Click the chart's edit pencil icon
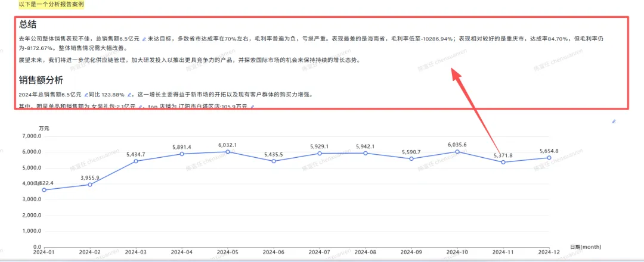644x262 pixels. point(614,121)
